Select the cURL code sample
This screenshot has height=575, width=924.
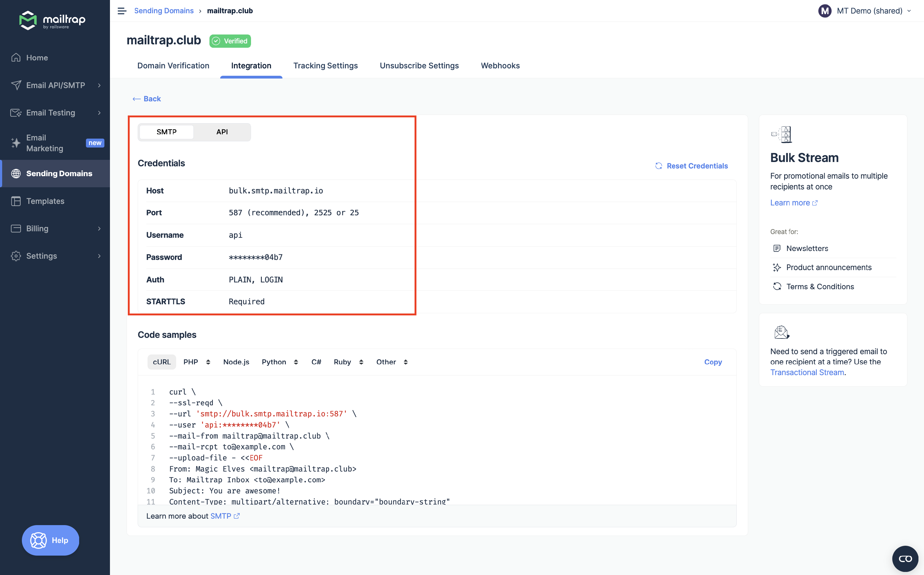(162, 362)
